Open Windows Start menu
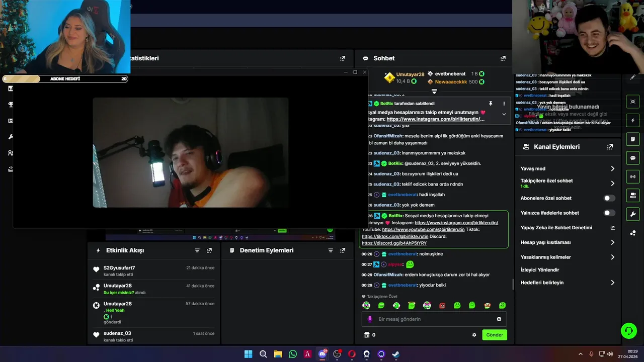 (x=248, y=354)
